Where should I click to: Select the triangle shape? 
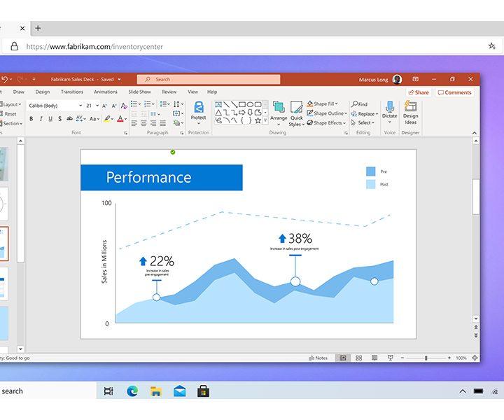pos(218,113)
